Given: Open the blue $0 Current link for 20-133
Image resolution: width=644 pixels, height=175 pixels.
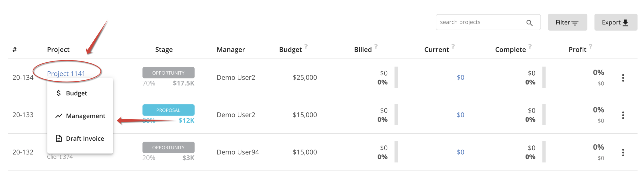Looking at the screenshot, I should tap(460, 115).
